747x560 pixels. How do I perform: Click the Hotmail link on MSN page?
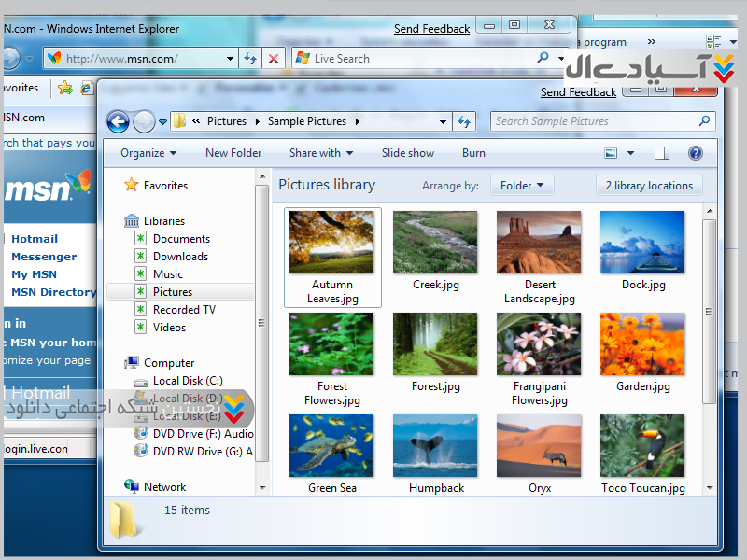pyautogui.click(x=35, y=239)
